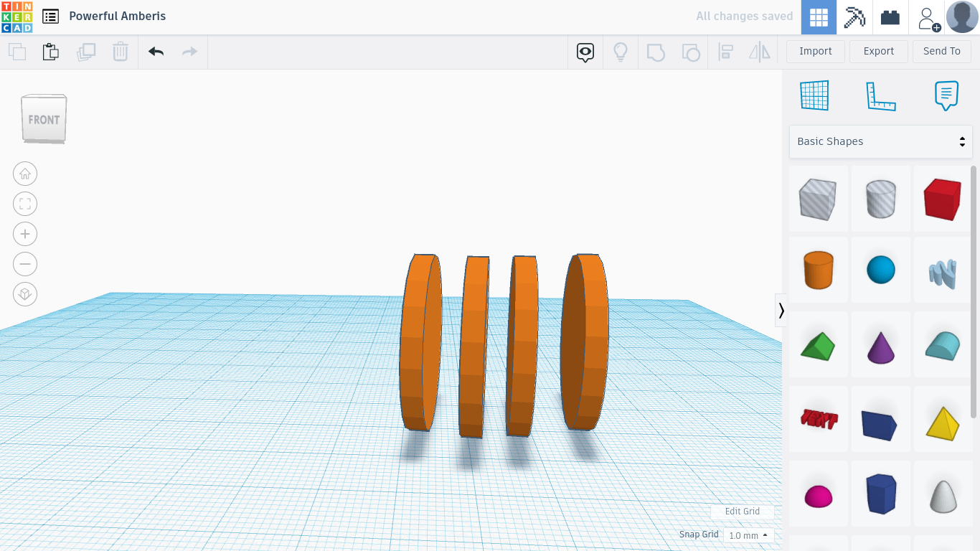Toggle show all lightbulb icon

coord(621,52)
